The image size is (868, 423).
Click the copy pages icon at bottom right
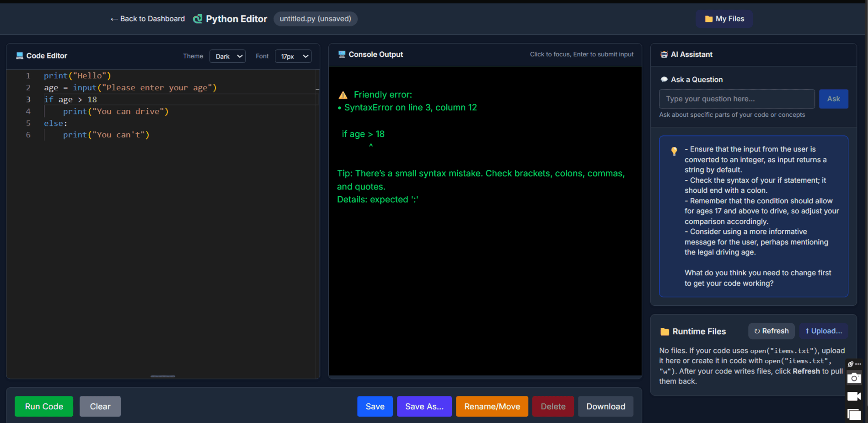pyautogui.click(x=854, y=413)
